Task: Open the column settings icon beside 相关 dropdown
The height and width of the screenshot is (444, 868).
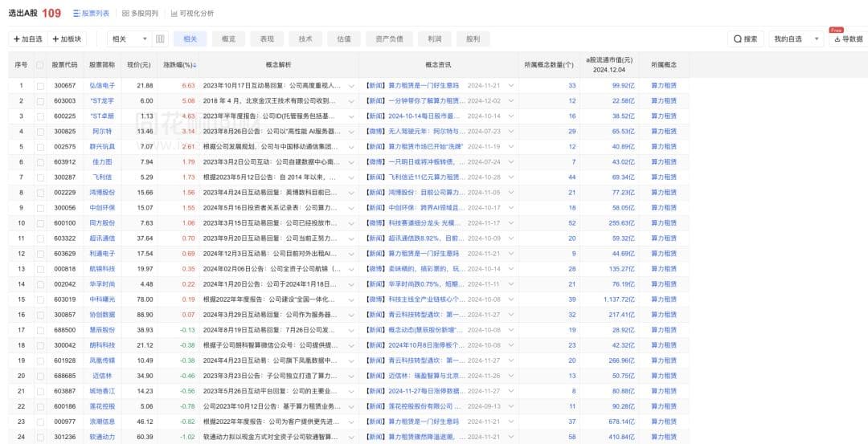Action: pos(160,39)
